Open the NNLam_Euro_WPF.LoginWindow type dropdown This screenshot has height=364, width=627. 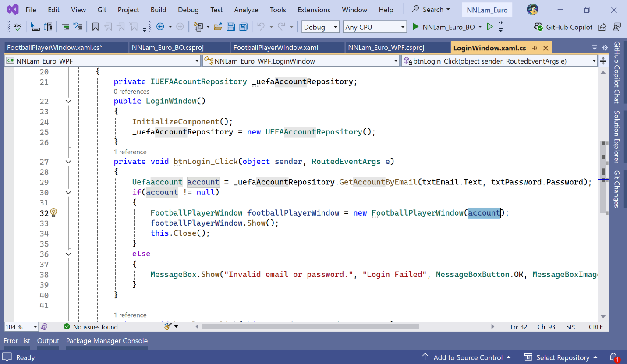[301, 61]
